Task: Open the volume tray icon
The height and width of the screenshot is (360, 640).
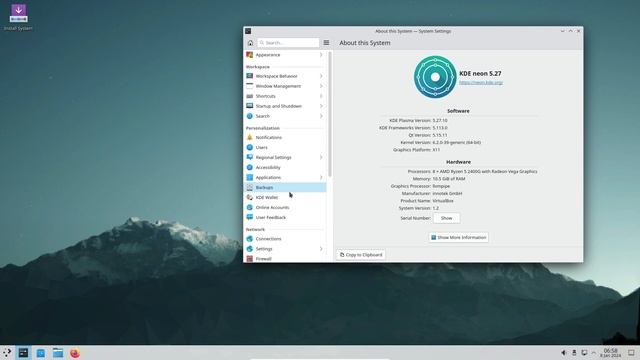Action: [564, 353]
